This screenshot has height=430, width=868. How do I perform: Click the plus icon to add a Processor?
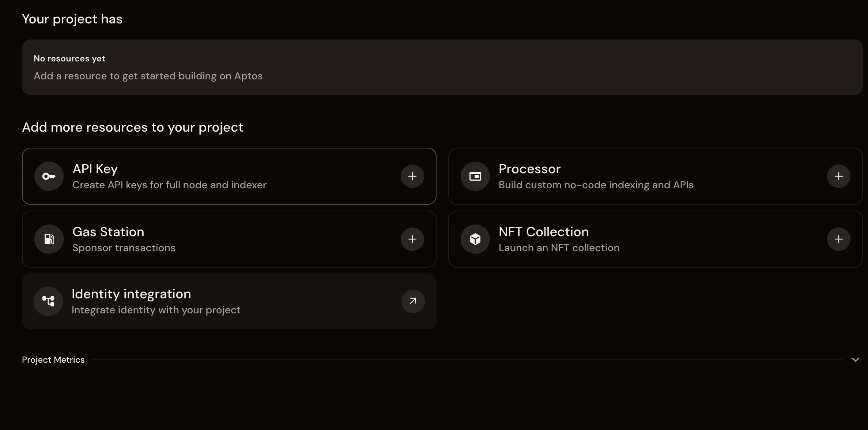click(x=838, y=176)
